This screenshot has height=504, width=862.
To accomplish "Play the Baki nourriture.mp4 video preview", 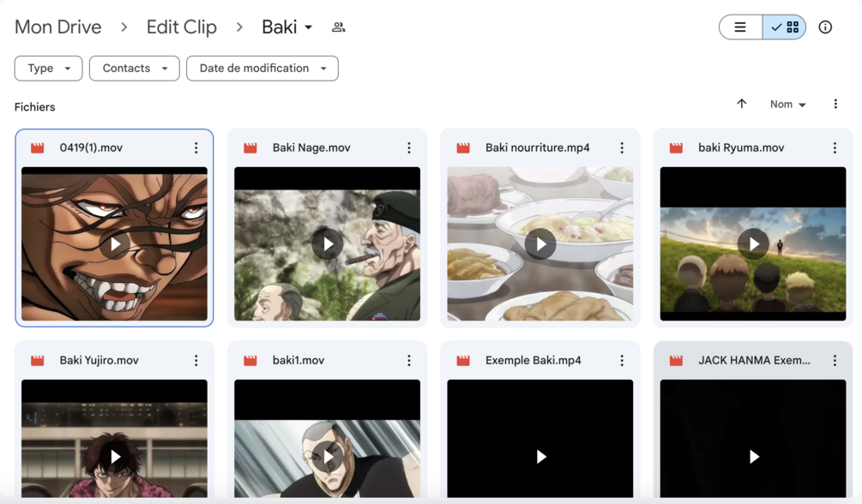I will pos(540,244).
